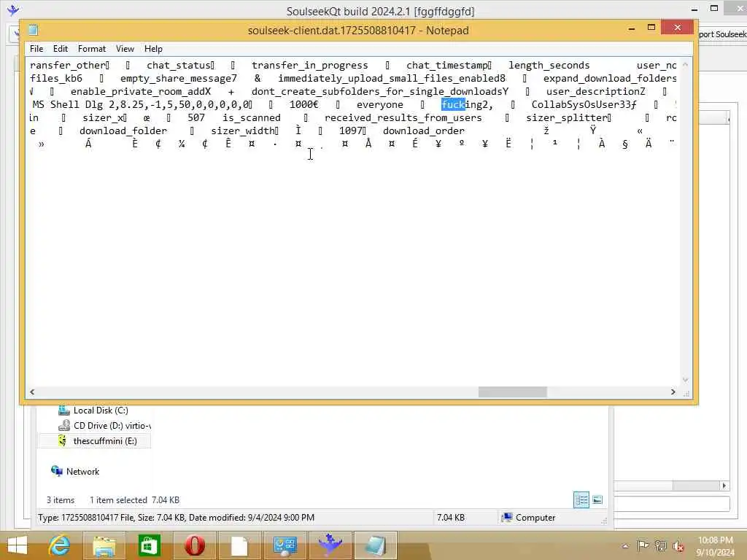This screenshot has height=560, width=747.
Task: Maximize the SoulseekQt window
Action: (x=713, y=8)
